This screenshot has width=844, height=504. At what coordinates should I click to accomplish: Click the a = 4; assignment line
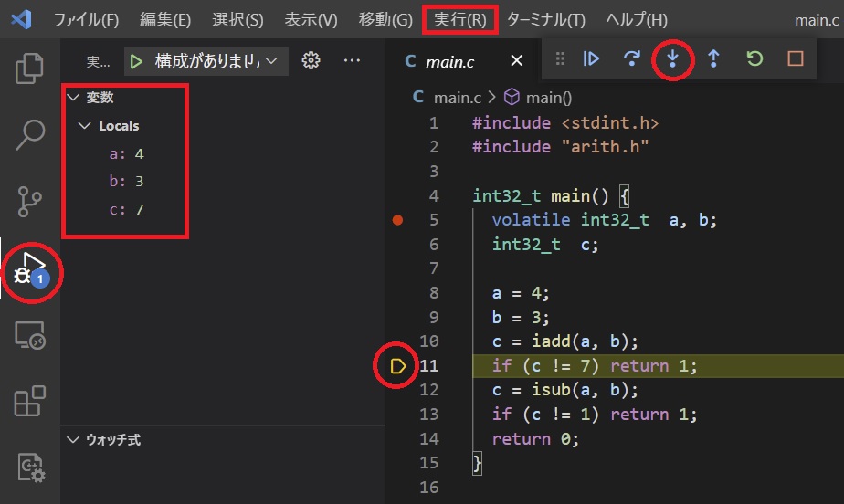click(521, 293)
